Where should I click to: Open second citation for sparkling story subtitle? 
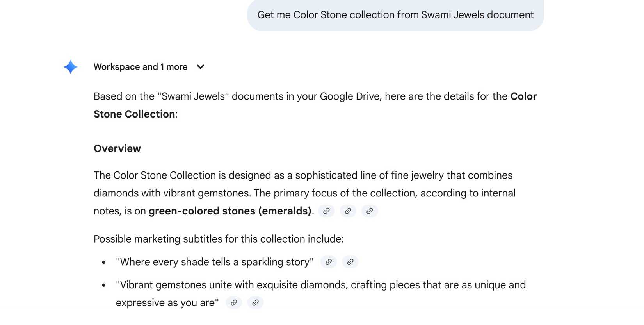tap(350, 262)
